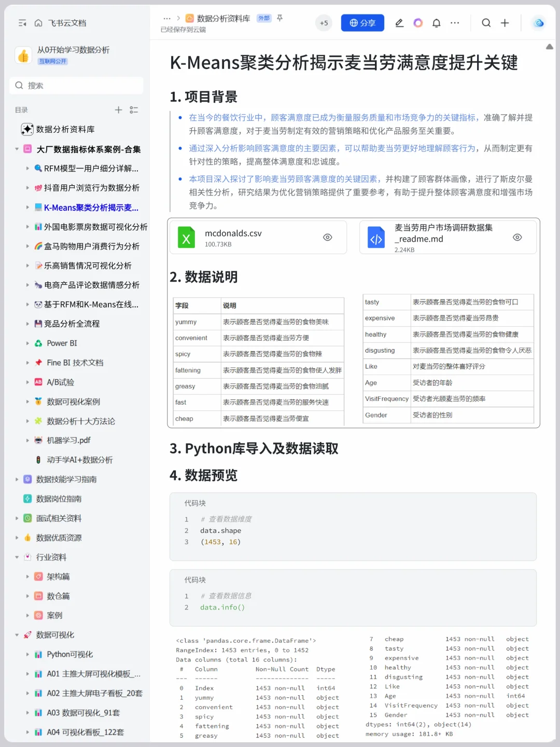The image size is (560, 747).
Task: Open the 数据分析资料库 icon in sidebar
Action: point(27,129)
